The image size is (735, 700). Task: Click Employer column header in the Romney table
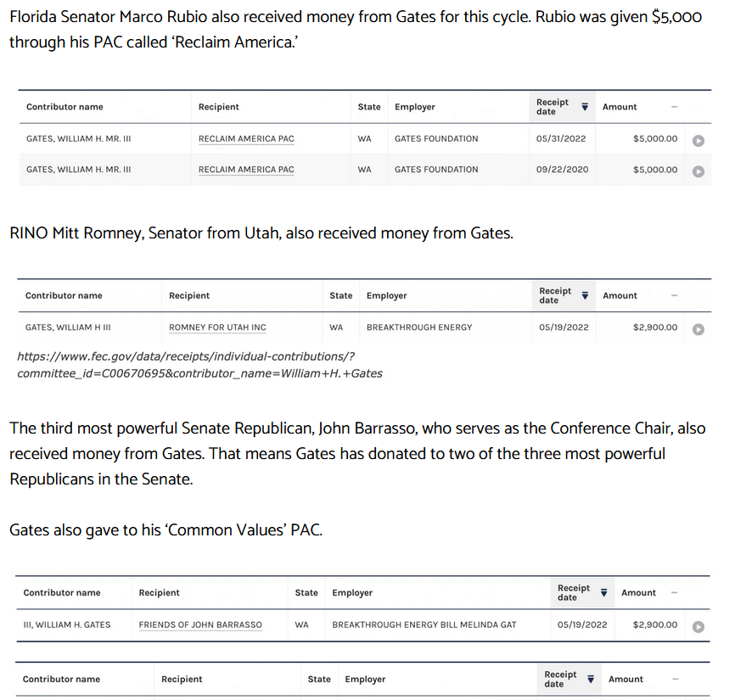(x=386, y=296)
